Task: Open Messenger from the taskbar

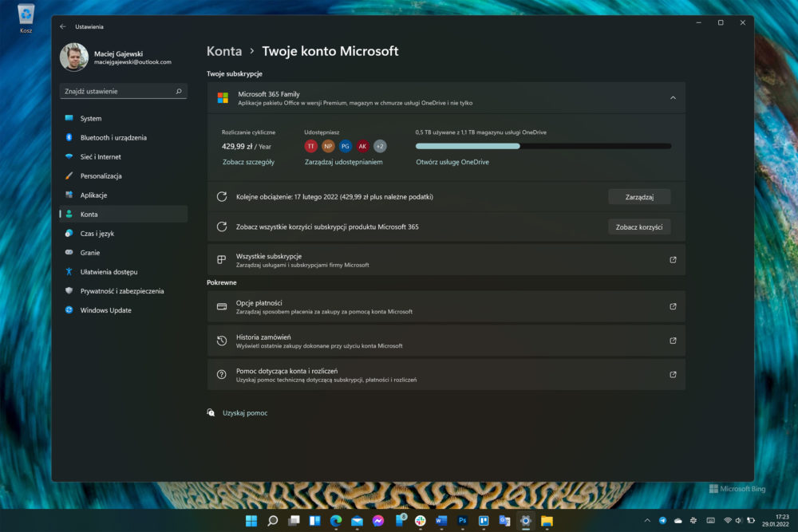Action: tap(378, 521)
